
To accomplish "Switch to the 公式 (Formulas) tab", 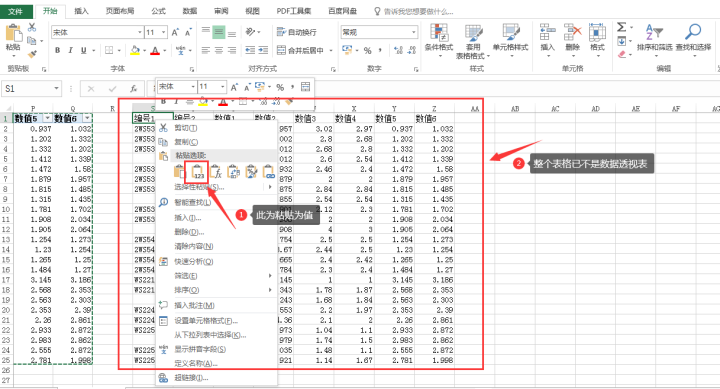I will click(158, 11).
